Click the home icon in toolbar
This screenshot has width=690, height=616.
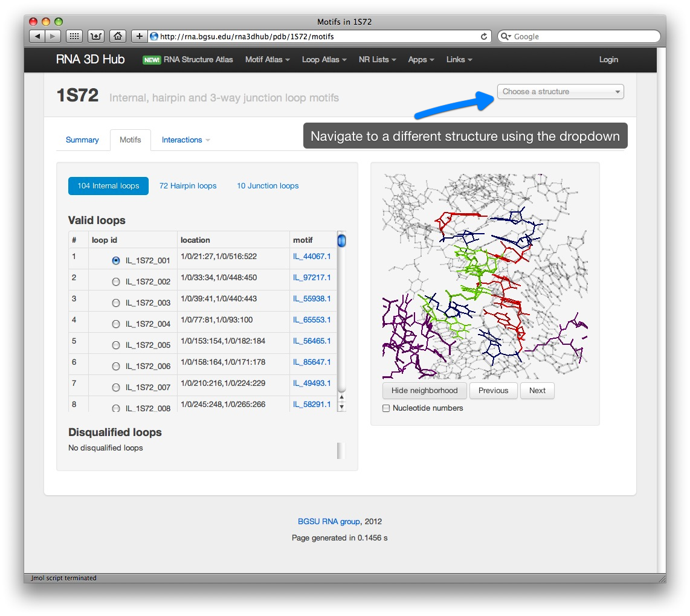click(118, 36)
